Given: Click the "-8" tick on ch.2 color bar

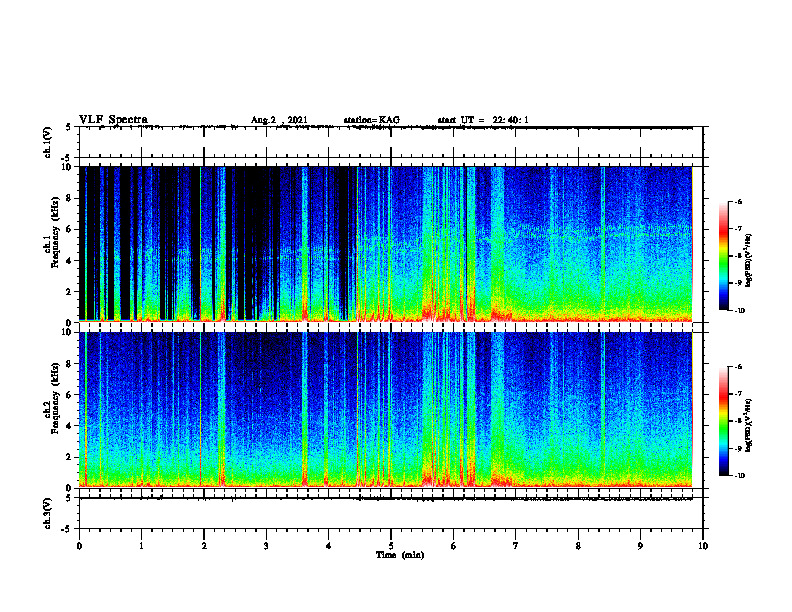Looking at the screenshot, I should point(738,421).
